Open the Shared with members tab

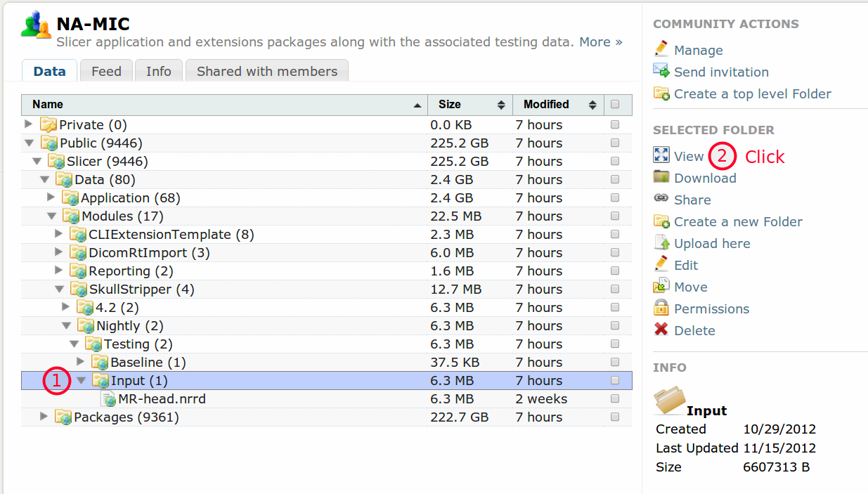tap(266, 71)
